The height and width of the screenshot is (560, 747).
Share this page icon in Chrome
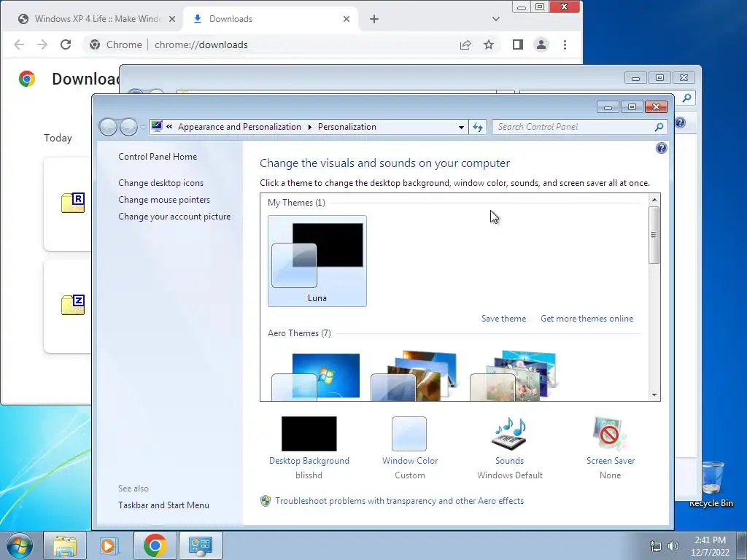[465, 44]
